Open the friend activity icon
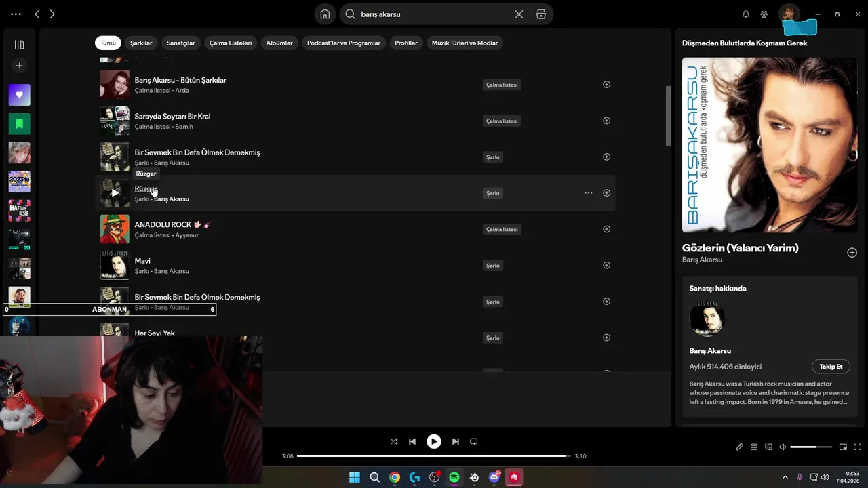Viewport: 868px width, 488px height. pos(764,14)
